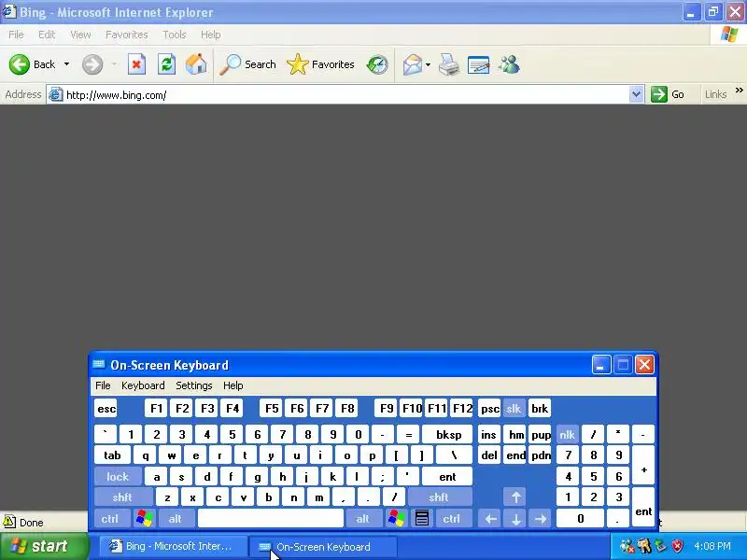Click the numpad ent key
This screenshot has height=560, width=747.
(643, 508)
